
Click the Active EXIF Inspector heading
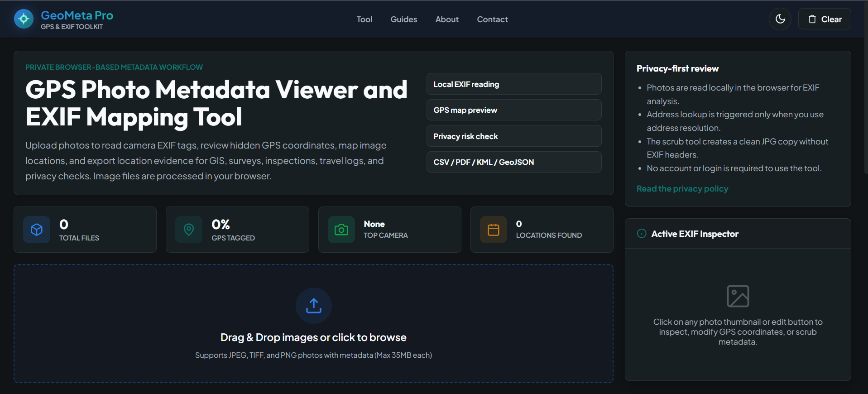coord(695,234)
